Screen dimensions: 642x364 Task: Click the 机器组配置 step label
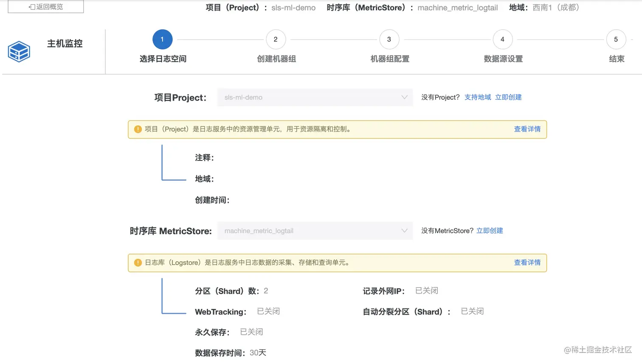pos(390,59)
